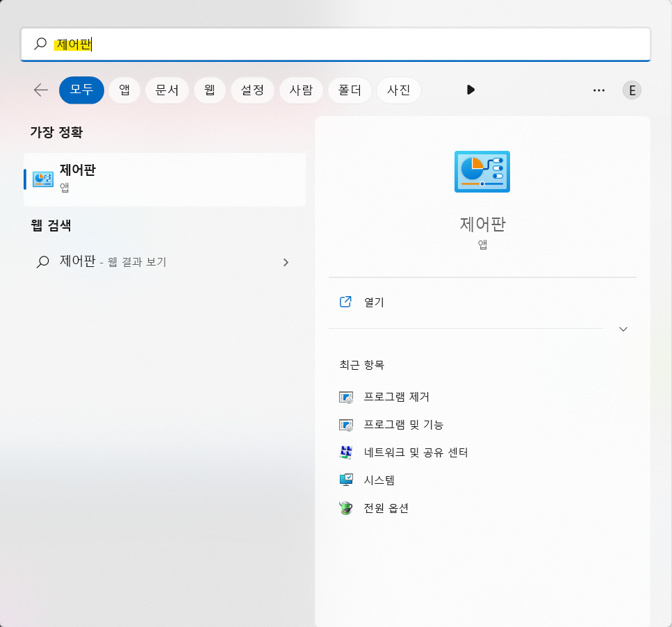Click the small 제어판 icon in best match

(x=43, y=179)
